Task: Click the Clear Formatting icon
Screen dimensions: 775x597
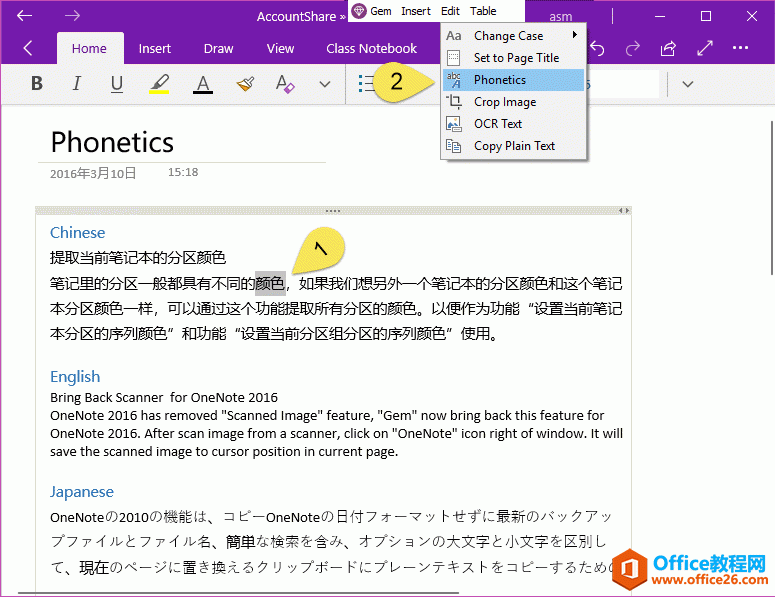Action: coord(285,84)
